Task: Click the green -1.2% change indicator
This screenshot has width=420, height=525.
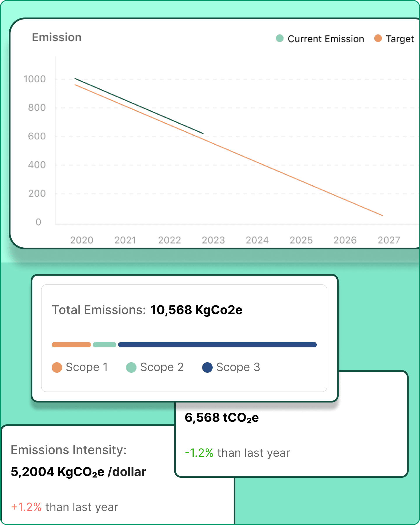Action: pyautogui.click(x=199, y=453)
